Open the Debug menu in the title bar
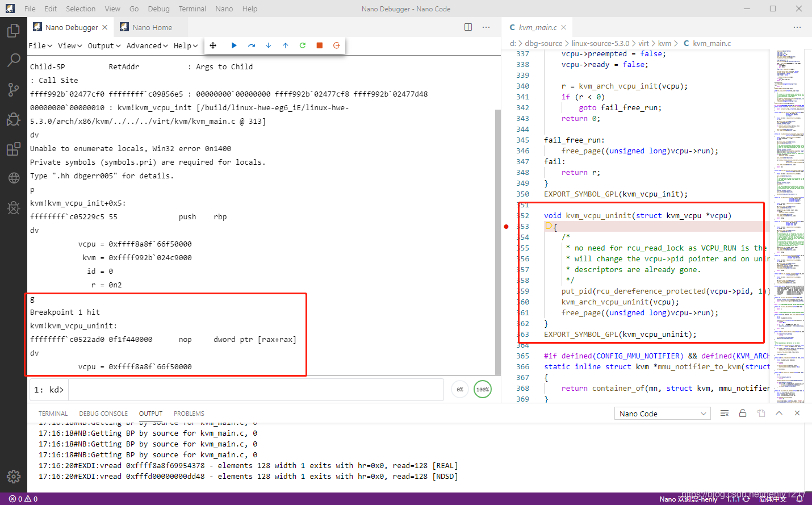The image size is (812, 505). coord(158,9)
